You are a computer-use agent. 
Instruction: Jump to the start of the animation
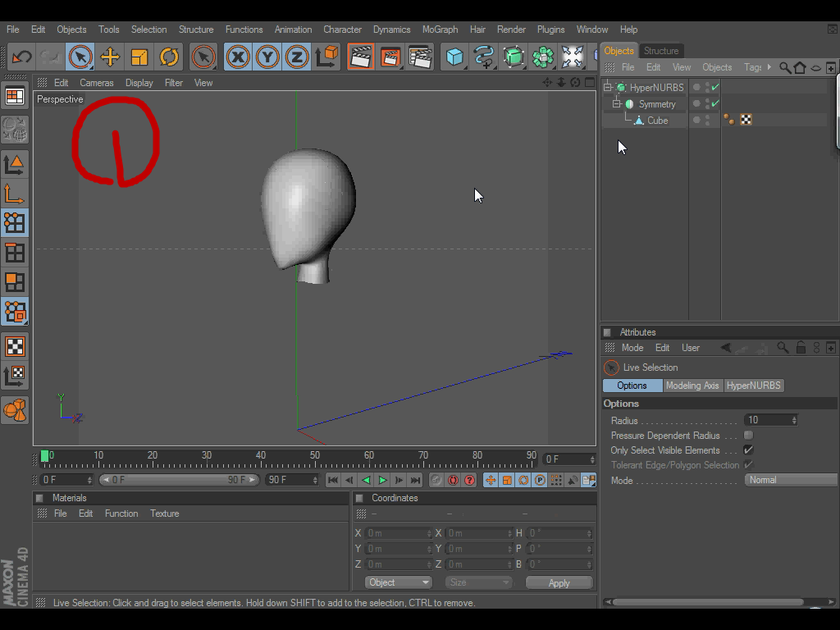click(333, 480)
